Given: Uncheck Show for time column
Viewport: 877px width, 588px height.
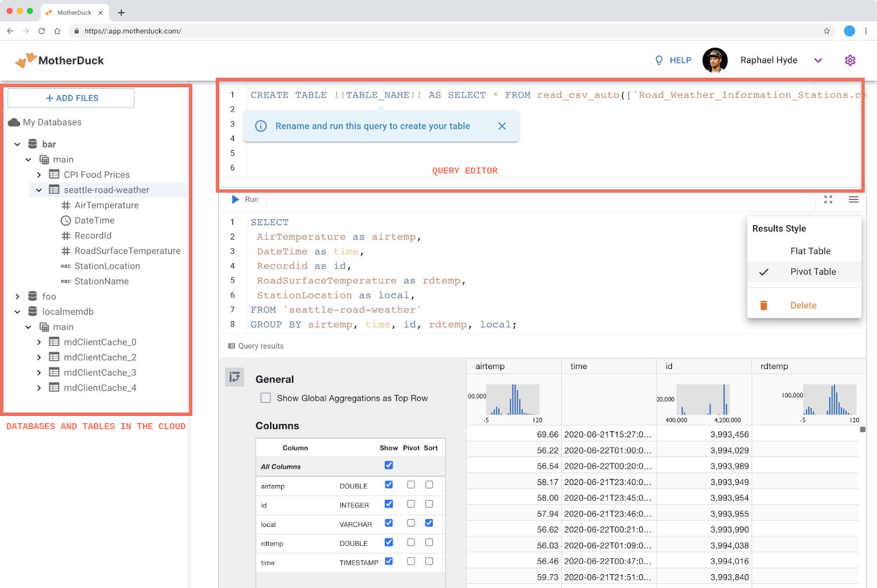Looking at the screenshot, I should click(389, 561).
